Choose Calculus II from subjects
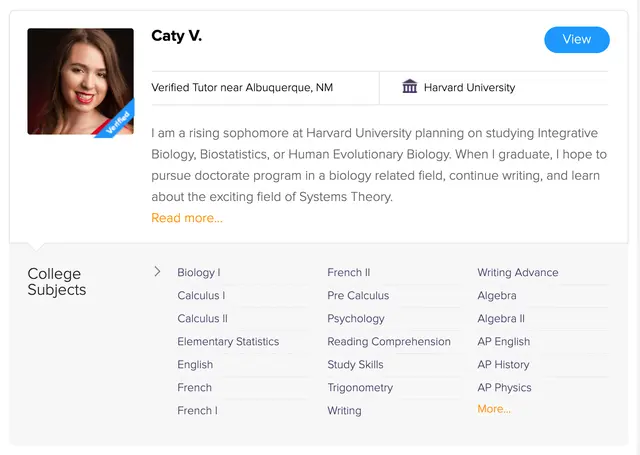The width and height of the screenshot is (640, 455). pos(202,319)
